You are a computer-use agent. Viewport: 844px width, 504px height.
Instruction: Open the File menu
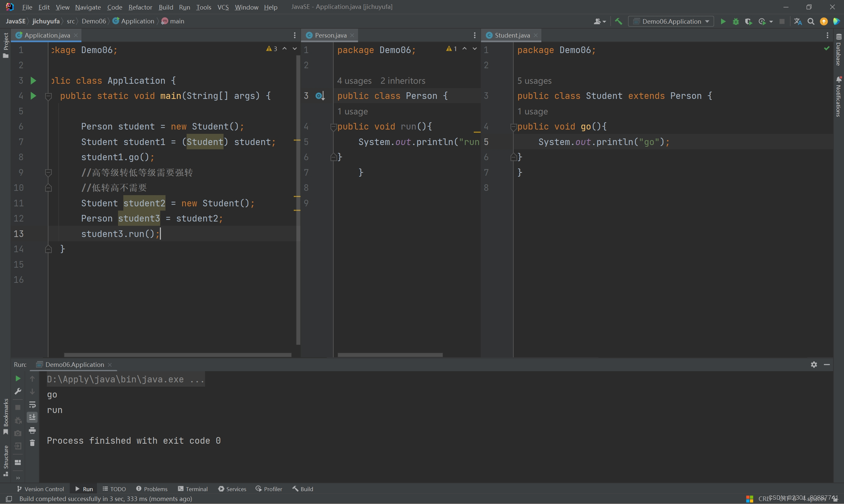tap(27, 7)
